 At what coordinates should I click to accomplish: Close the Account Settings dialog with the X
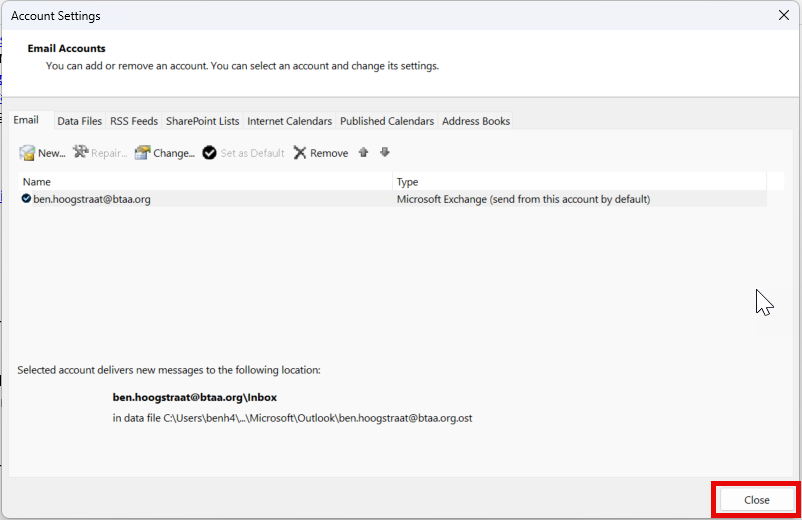(x=784, y=15)
